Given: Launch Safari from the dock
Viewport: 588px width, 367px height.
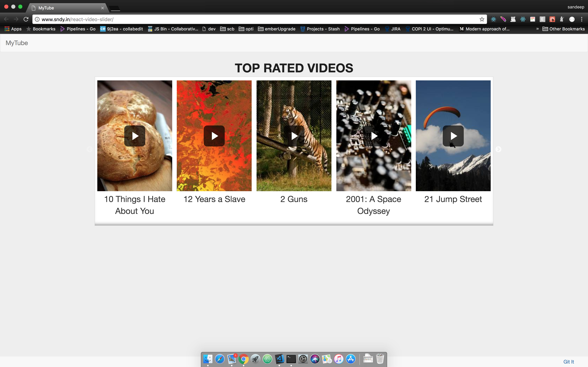Looking at the screenshot, I should tap(220, 359).
